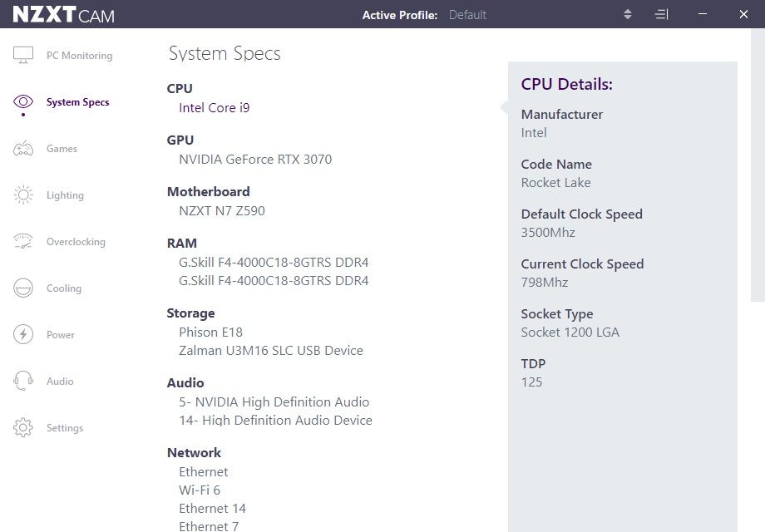Open Settings menu label
The width and height of the screenshot is (765, 532).
tap(65, 428)
